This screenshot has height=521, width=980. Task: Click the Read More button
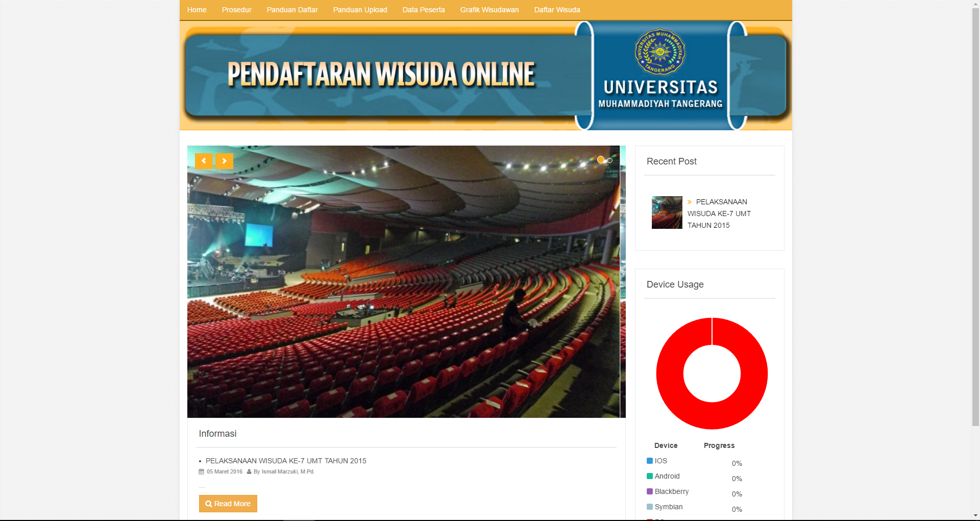[228, 504]
